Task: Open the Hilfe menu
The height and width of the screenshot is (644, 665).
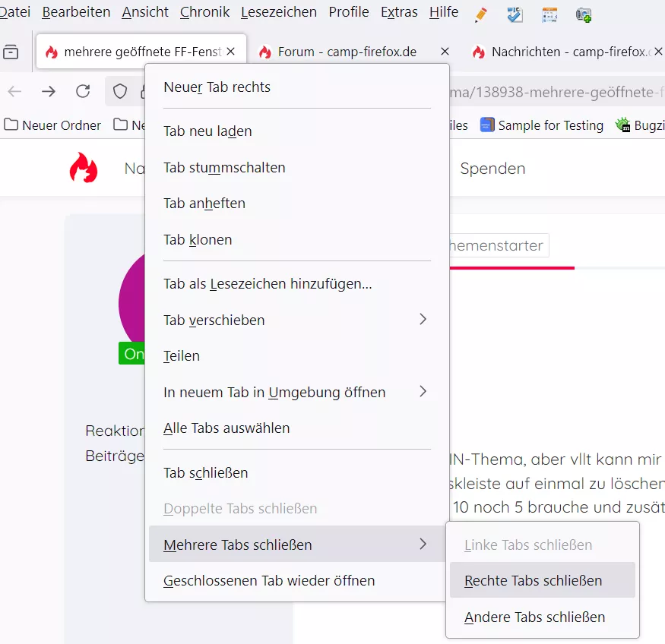Action: point(444,12)
